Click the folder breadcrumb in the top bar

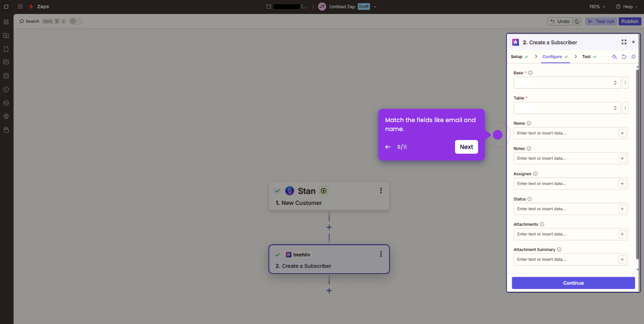(x=286, y=6)
